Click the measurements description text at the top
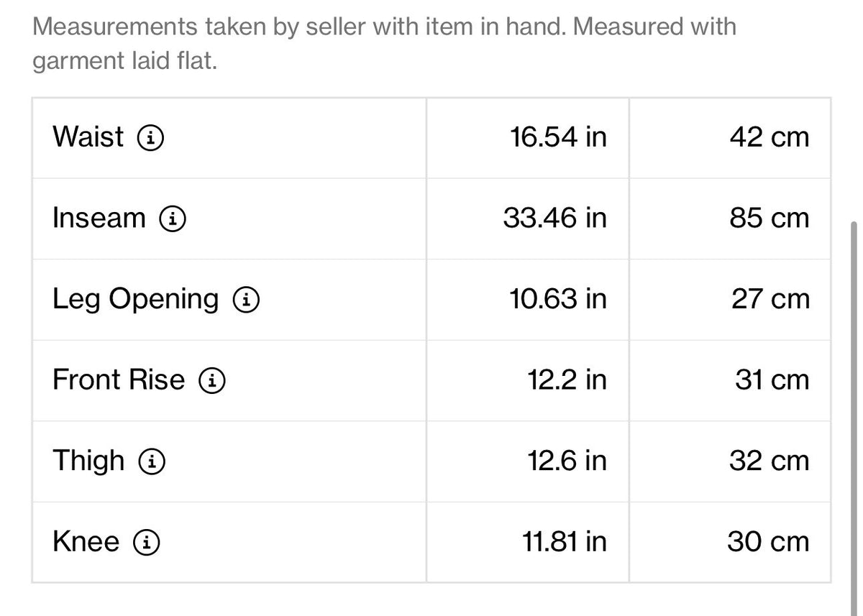 pyautogui.click(x=385, y=44)
